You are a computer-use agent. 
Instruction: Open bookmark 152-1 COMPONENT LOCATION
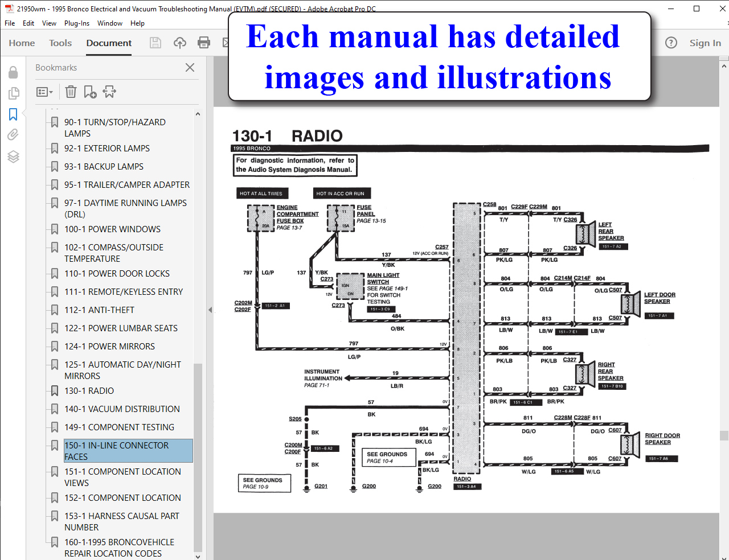point(122,497)
